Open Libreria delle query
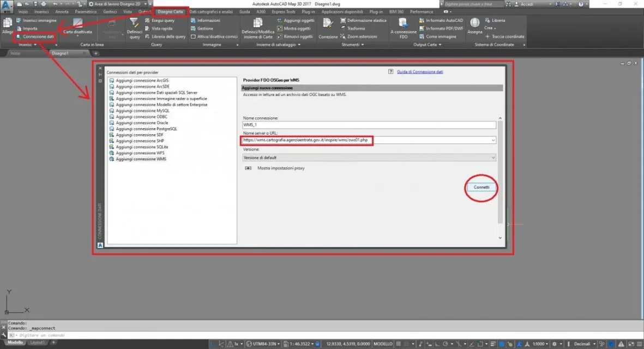Image resolution: width=644 pixels, height=349 pixels. [165, 37]
